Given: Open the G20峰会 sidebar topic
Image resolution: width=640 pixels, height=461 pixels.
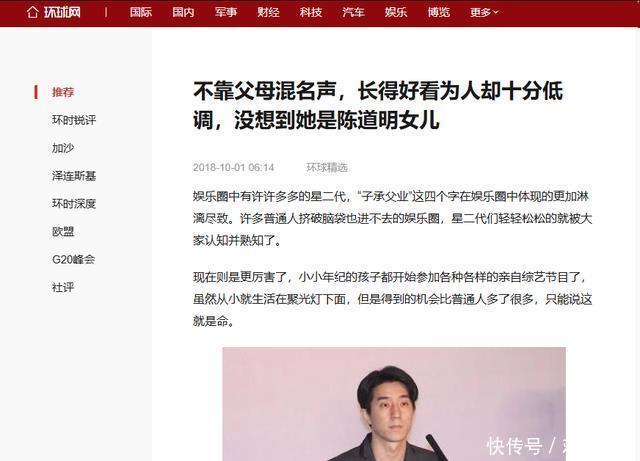Looking at the screenshot, I should [73, 259].
